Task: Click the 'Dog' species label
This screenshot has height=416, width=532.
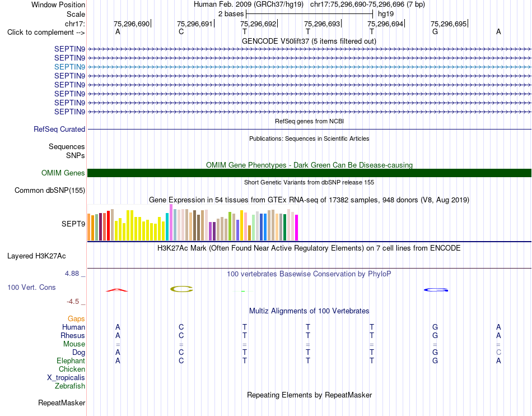Action: click(78, 353)
